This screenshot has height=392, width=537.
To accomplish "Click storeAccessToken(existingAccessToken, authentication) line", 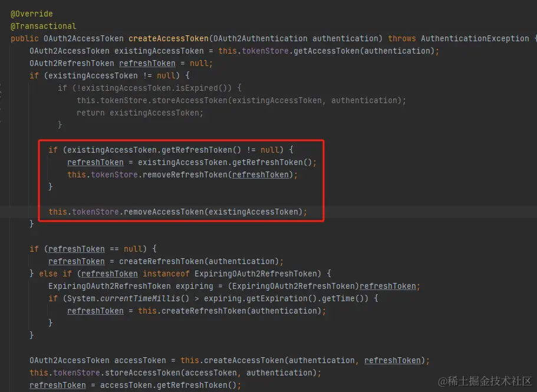I will (x=241, y=100).
